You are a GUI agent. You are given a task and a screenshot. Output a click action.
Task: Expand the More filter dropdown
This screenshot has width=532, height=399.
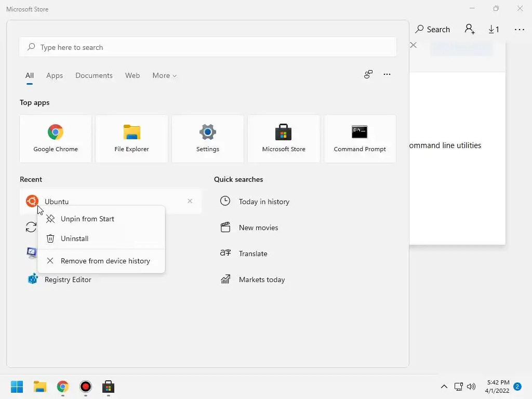165,76
